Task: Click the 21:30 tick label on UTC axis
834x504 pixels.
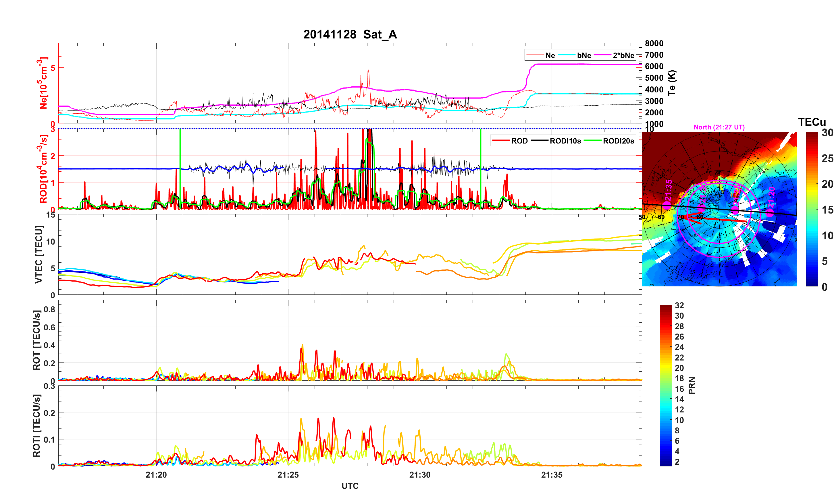Action: (x=420, y=474)
